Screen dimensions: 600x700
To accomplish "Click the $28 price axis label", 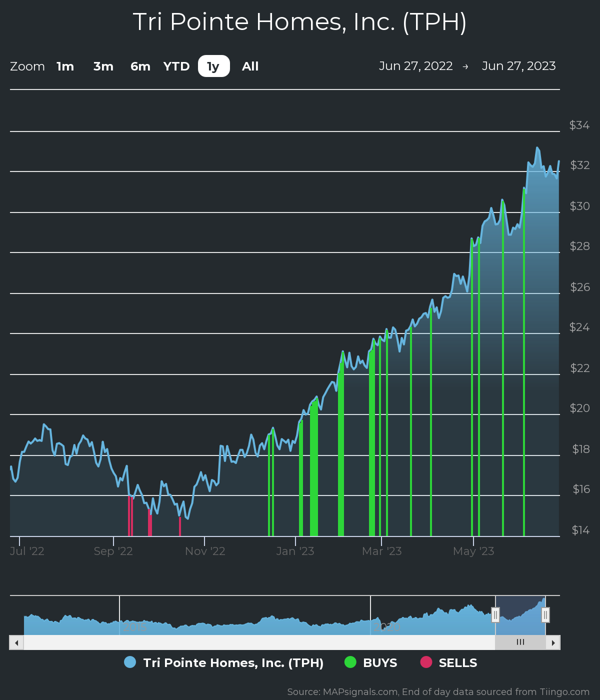I will click(x=580, y=246).
